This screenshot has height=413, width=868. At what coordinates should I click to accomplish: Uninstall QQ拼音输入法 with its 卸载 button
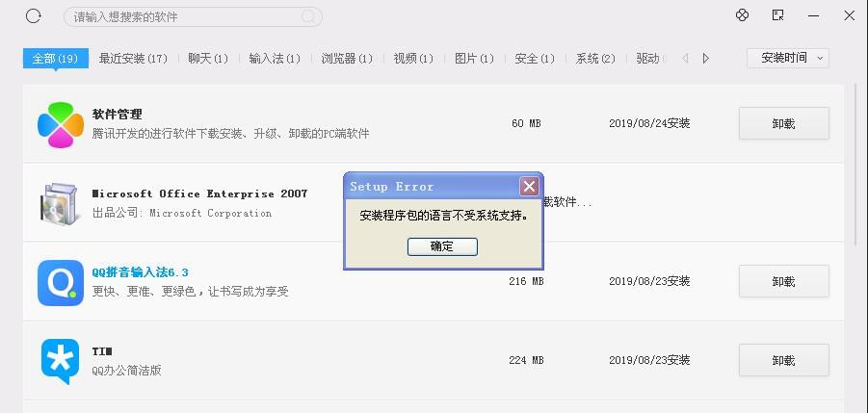pyautogui.click(x=784, y=281)
